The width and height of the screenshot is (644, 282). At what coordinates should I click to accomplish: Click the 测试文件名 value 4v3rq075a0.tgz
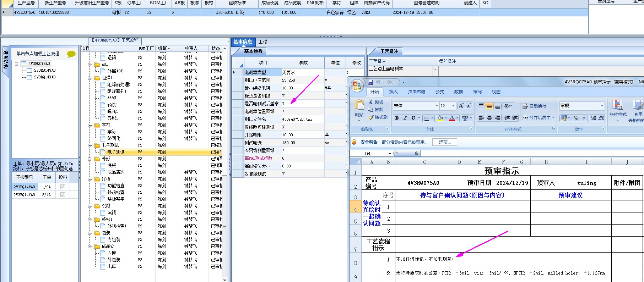pyautogui.click(x=303, y=119)
